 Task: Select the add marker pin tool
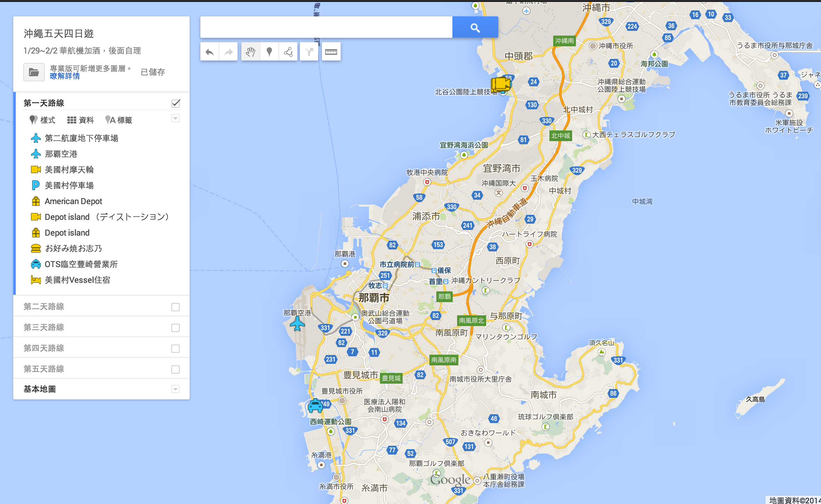click(269, 52)
